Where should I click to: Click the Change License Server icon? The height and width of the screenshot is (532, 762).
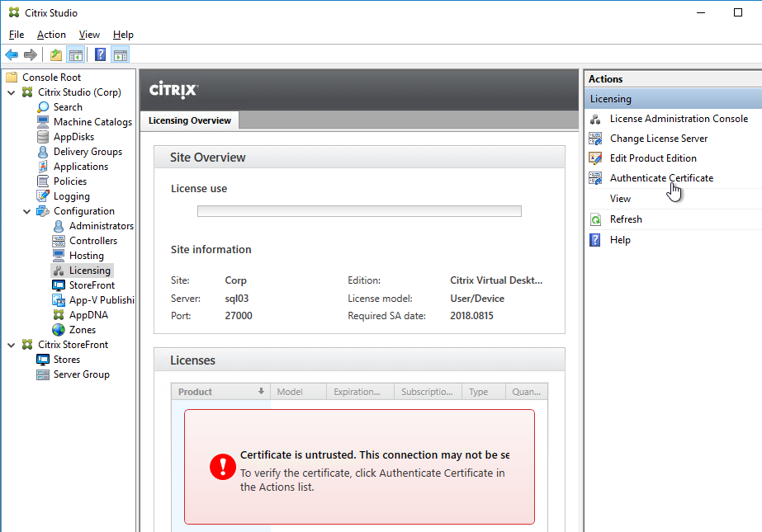tap(595, 139)
